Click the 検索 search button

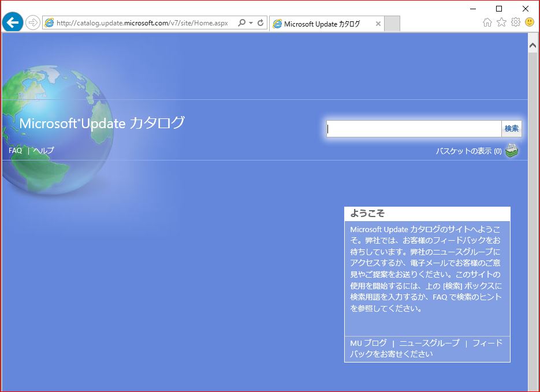pyautogui.click(x=512, y=129)
